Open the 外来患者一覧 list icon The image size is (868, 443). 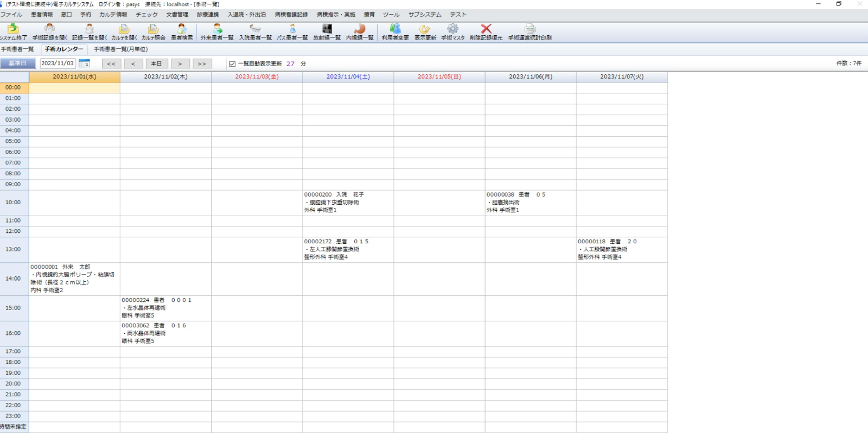pyautogui.click(x=217, y=29)
